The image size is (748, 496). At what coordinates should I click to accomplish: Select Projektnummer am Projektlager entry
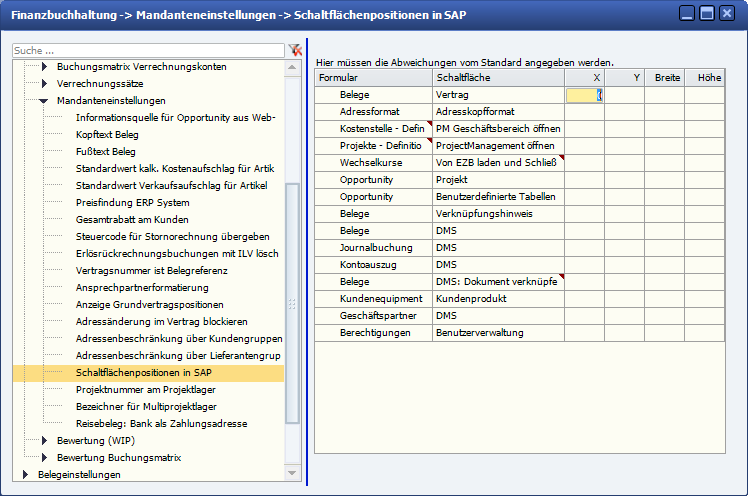click(147, 390)
